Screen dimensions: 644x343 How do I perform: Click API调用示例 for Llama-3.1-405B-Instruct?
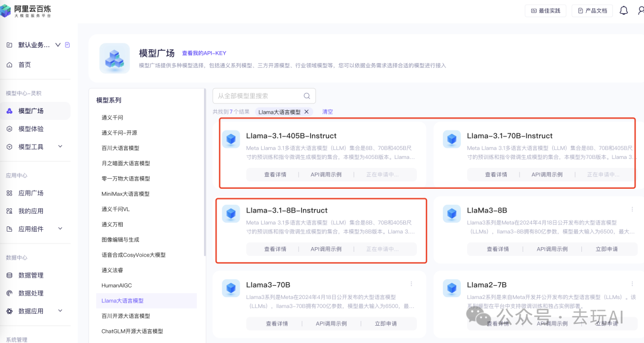click(326, 174)
